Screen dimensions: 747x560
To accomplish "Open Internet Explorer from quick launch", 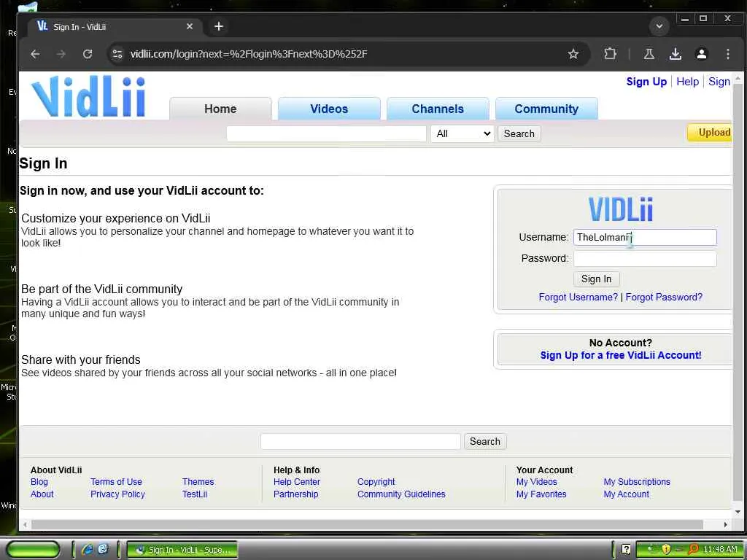I will [87, 549].
